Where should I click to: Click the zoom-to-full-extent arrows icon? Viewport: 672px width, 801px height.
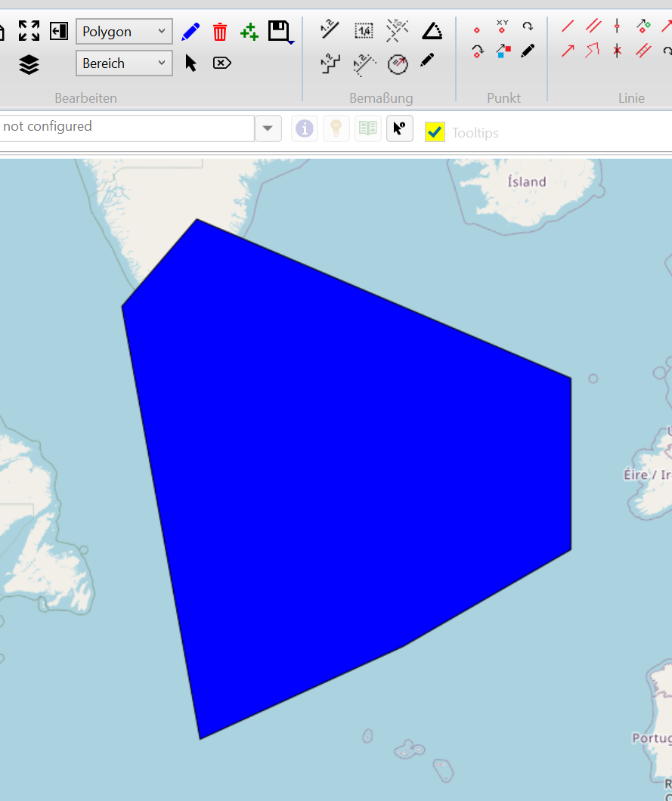coord(29,31)
